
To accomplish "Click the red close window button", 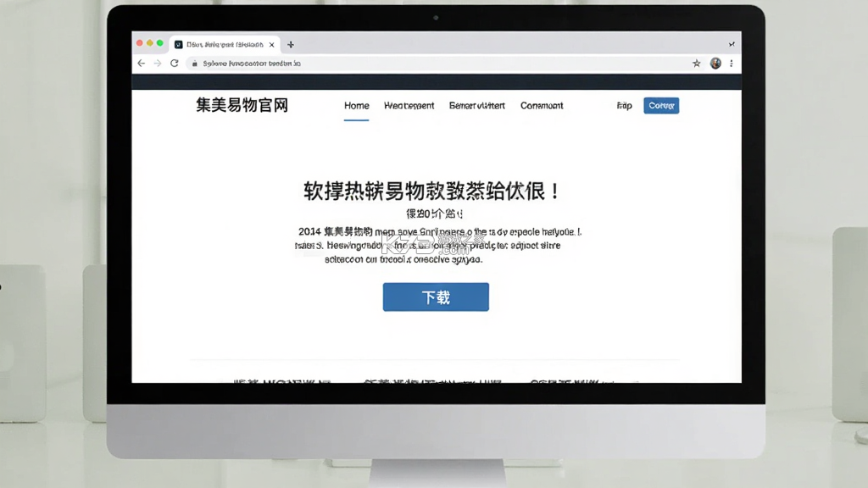I will [140, 43].
